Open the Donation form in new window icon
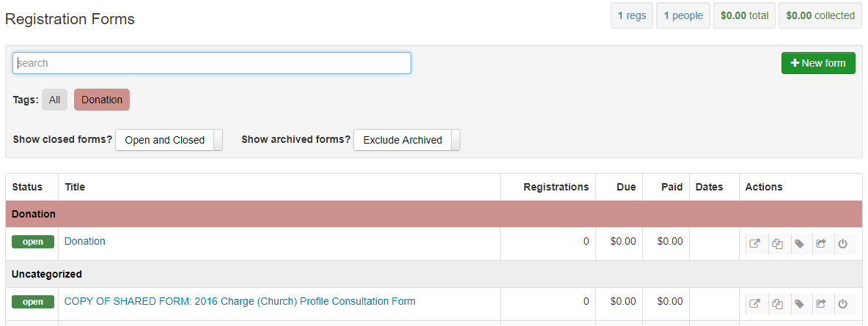Image resolution: width=868 pixels, height=326 pixels. pos(756,243)
